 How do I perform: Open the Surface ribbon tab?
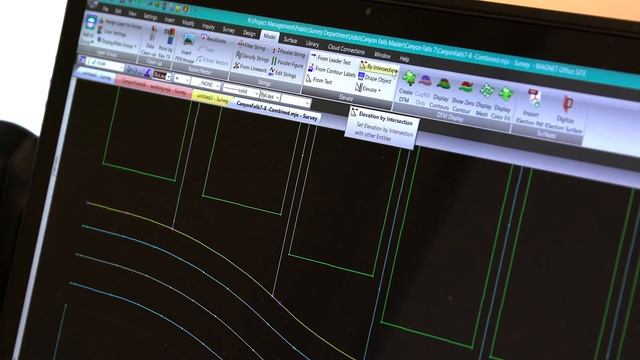tap(290, 40)
